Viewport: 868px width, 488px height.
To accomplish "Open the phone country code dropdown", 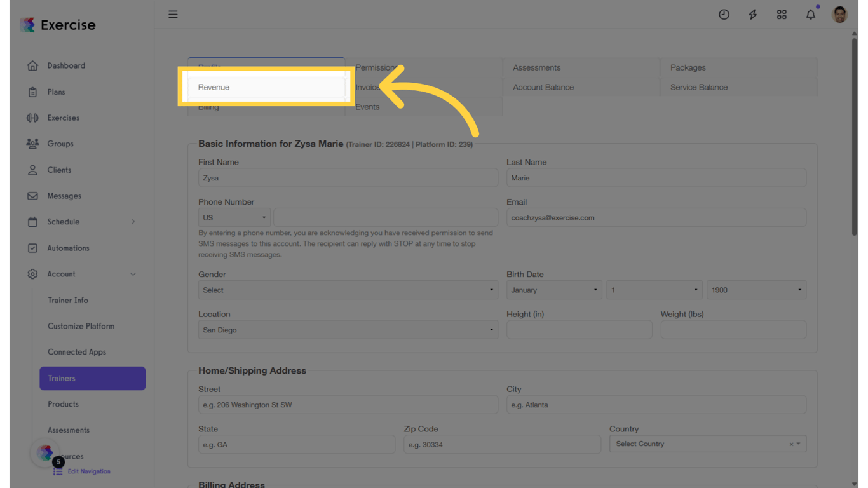I will pos(234,217).
